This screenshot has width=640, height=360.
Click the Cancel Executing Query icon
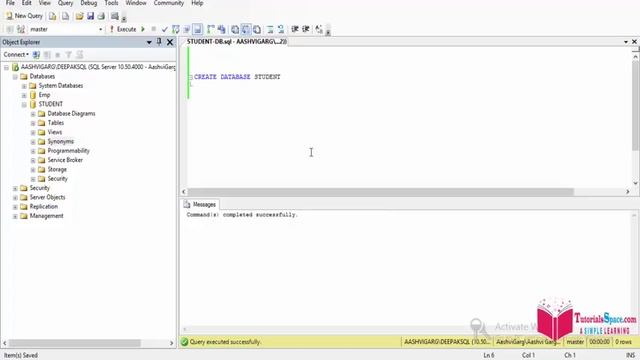[154, 29]
